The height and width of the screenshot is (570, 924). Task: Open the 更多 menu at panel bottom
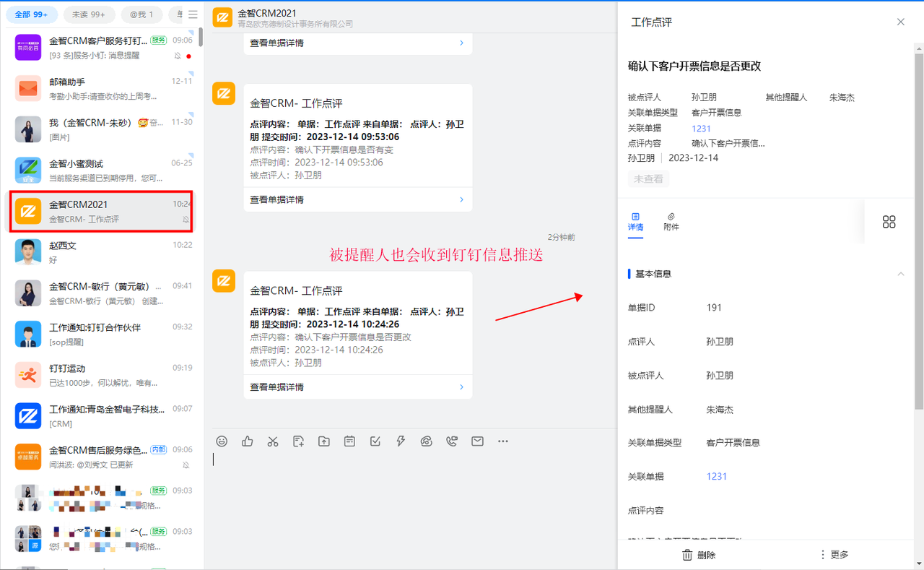click(834, 555)
